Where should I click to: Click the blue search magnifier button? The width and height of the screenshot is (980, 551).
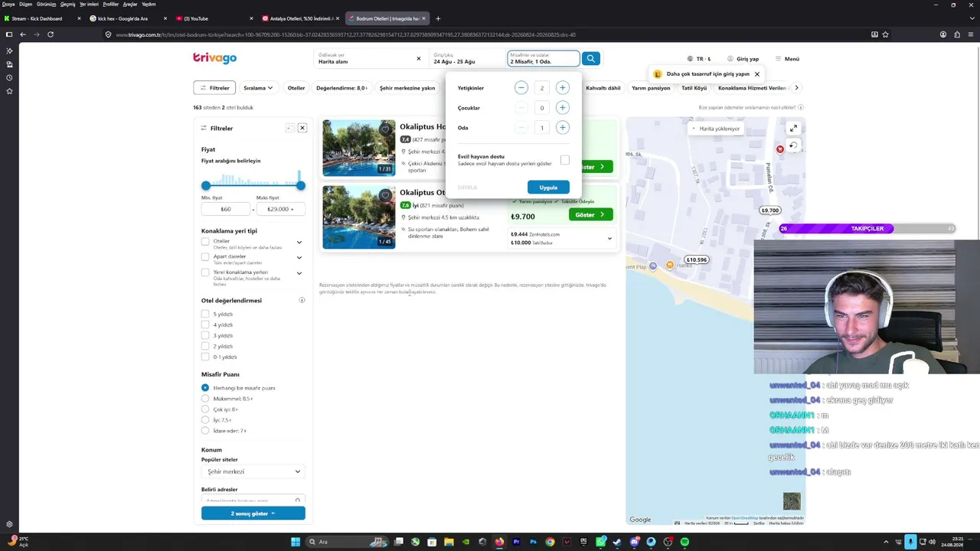click(x=590, y=59)
